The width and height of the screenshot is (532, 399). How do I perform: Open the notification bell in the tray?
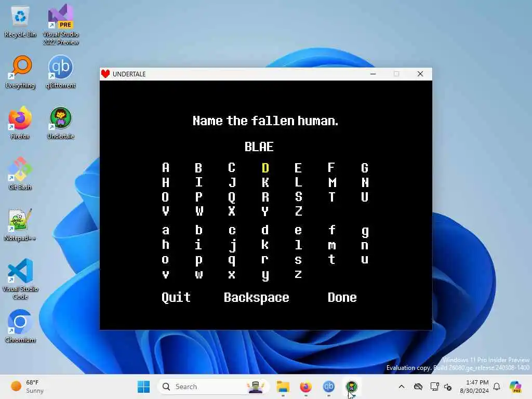coord(497,387)
